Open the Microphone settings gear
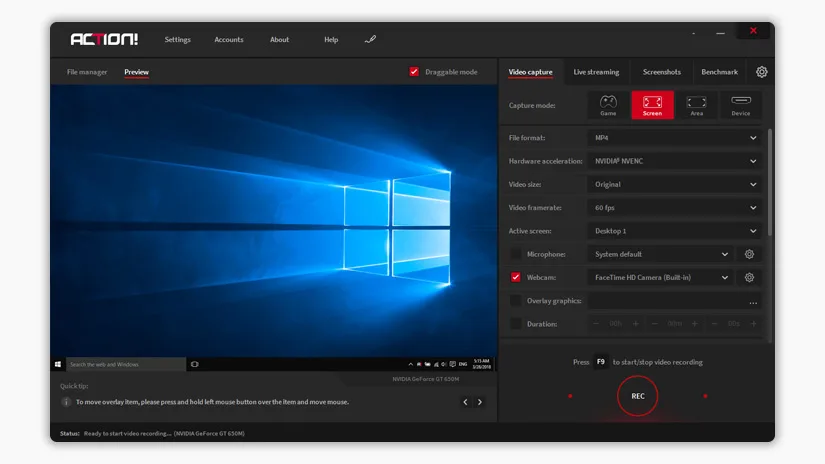The height and width of the screenshot is (464, 825). [x=749, y=254]
